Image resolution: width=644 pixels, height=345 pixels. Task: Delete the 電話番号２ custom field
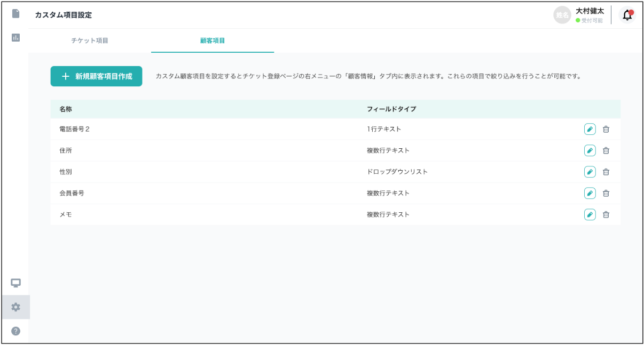point(606,129)
